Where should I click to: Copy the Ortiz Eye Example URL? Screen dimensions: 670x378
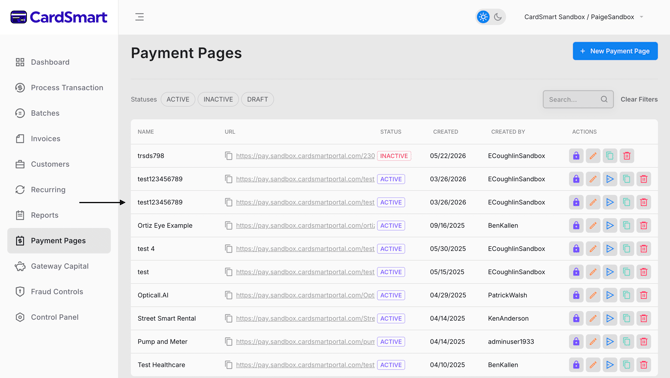(x=229, y=226)
